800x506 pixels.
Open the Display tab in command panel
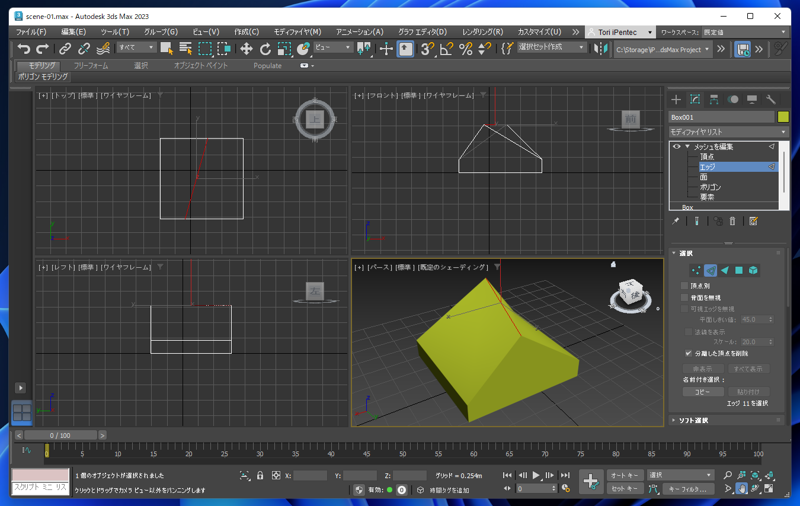[x=752, y=99]
